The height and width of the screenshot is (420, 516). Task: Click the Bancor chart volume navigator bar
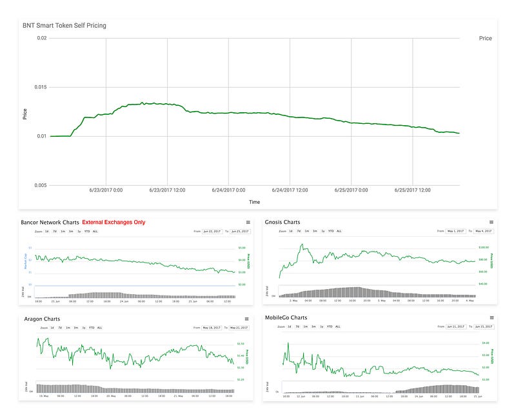click(x=135, y=292)
